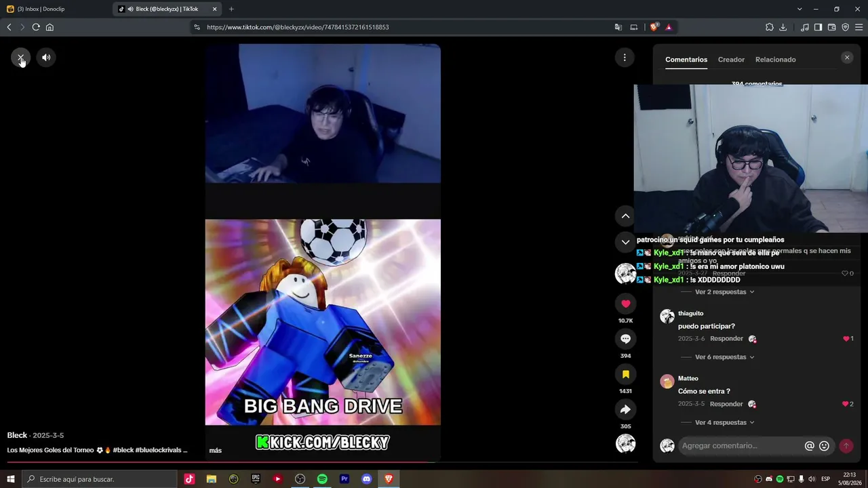Open Brave Wallet

(x=832, y=27)
